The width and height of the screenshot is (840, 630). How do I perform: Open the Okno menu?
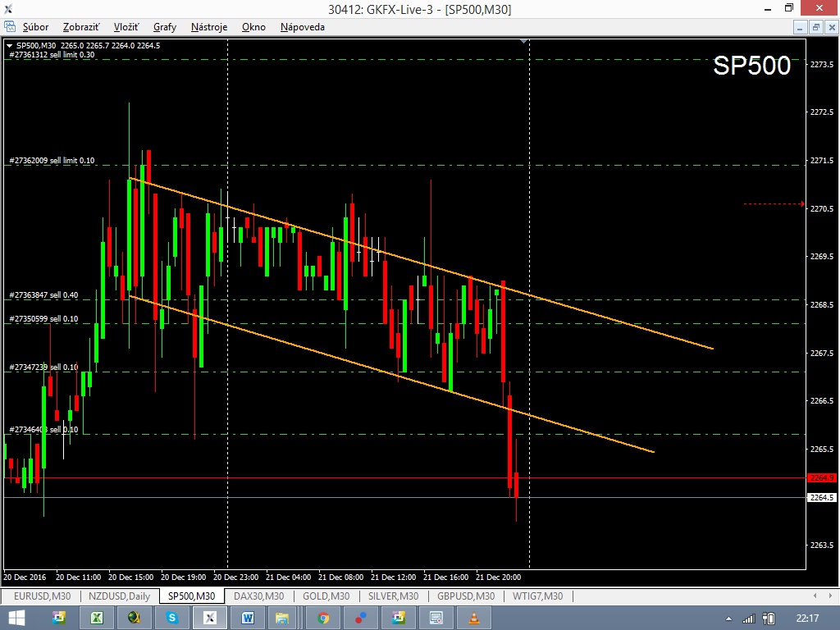tap(253, 27)
